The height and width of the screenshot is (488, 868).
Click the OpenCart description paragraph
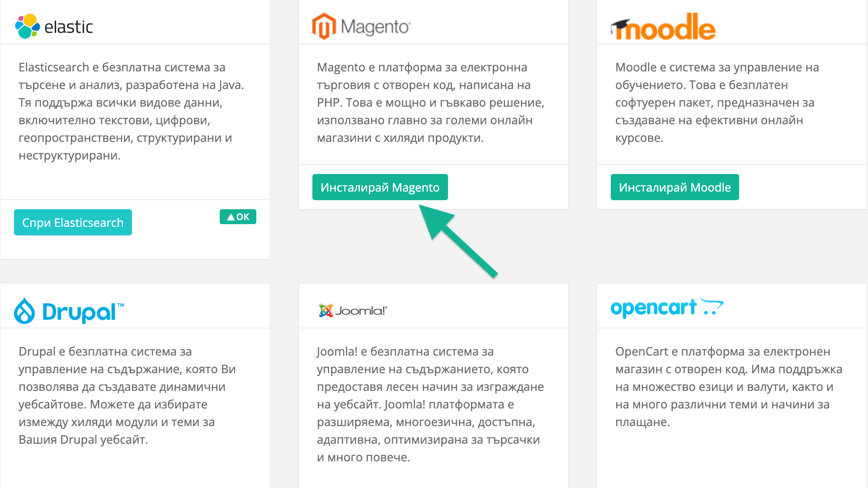click(x=728, y=387)
